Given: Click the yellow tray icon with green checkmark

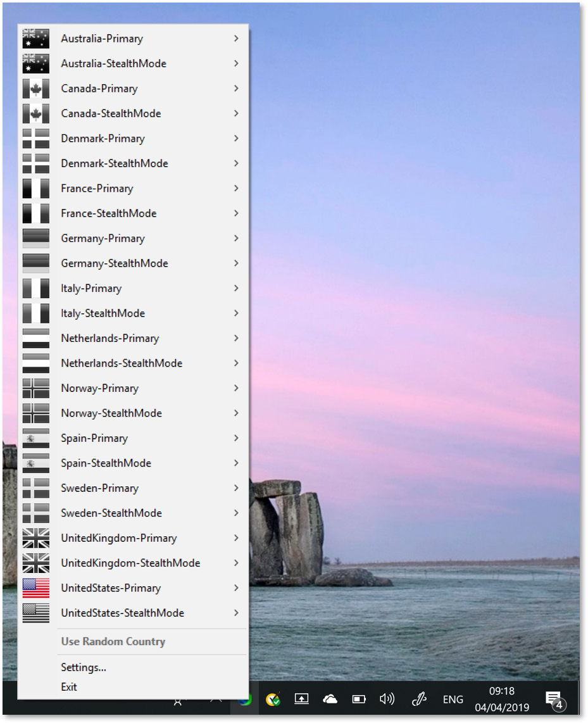Looking at the screenshot, I should click(x=273, y=700).
